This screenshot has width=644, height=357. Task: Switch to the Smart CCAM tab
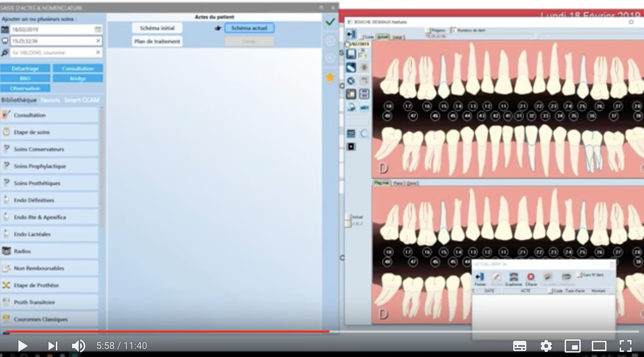coord(82,100)
